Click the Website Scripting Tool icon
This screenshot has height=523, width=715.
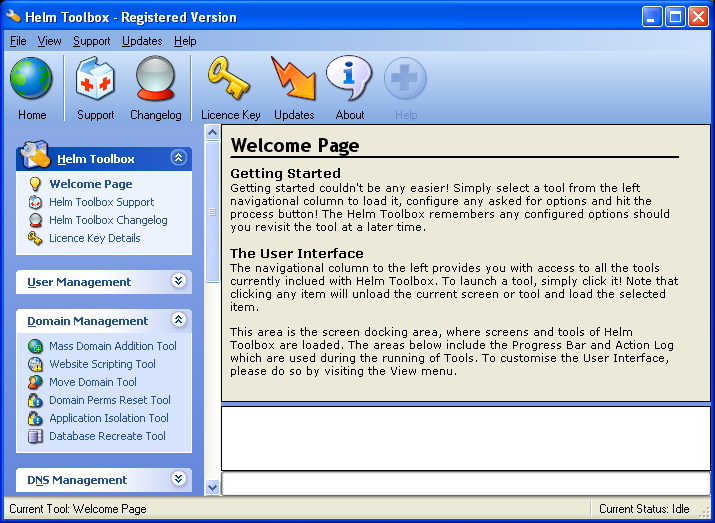pyautogui.click(x=35, y=364)
